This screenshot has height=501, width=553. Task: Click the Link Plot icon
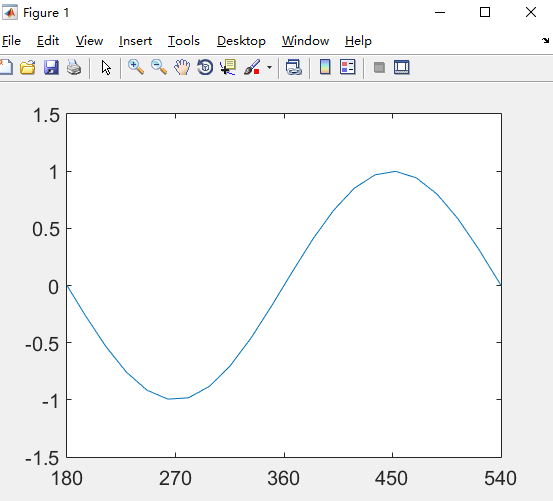coord(294,67)
